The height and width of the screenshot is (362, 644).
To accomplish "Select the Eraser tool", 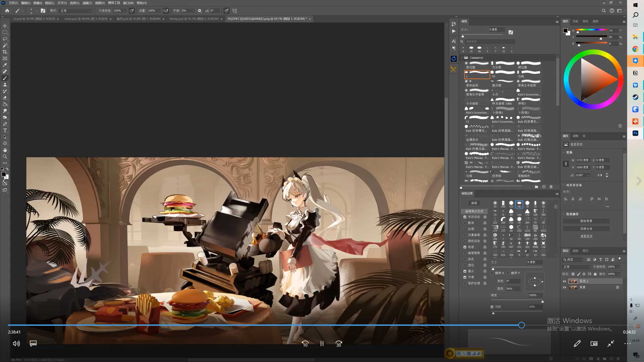I will [x=5, y=98].
